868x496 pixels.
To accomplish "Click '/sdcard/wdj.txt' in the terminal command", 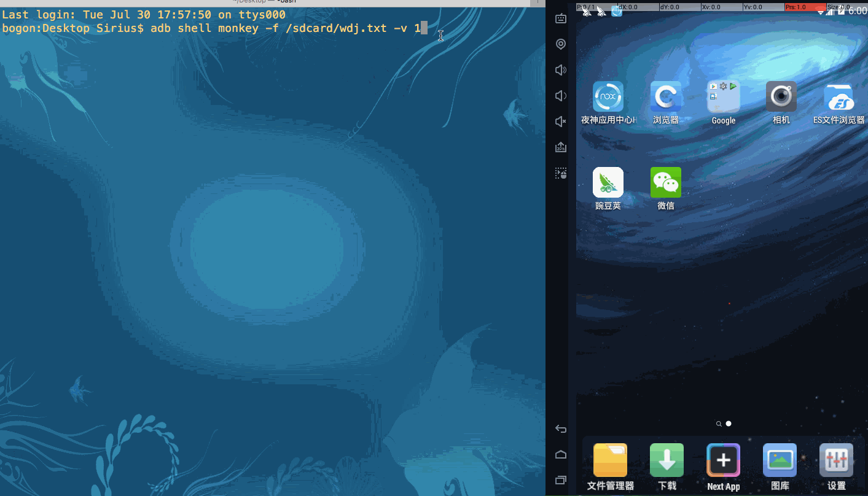I will 336,28.
